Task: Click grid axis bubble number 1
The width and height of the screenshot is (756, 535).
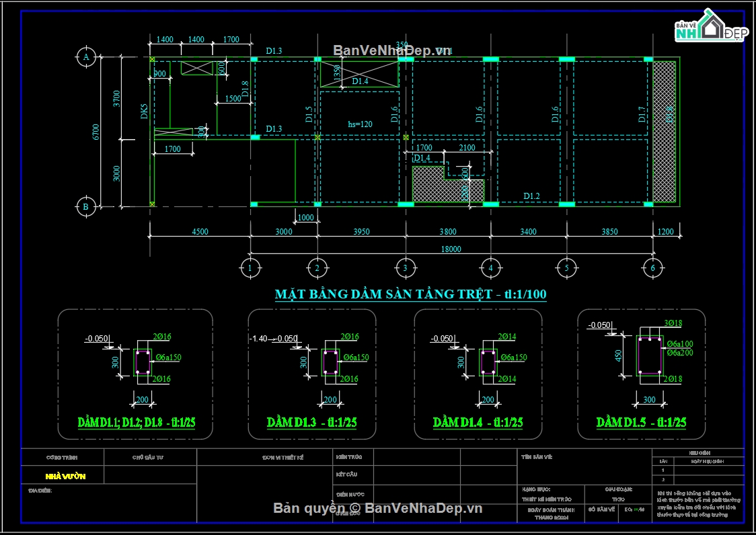Action: click(x=250, y=268)
